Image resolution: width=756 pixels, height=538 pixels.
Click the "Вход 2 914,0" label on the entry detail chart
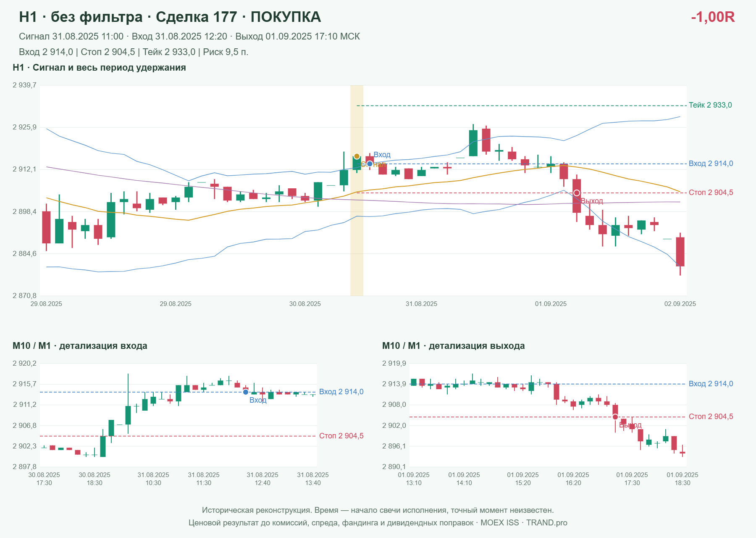coord(341,392)
